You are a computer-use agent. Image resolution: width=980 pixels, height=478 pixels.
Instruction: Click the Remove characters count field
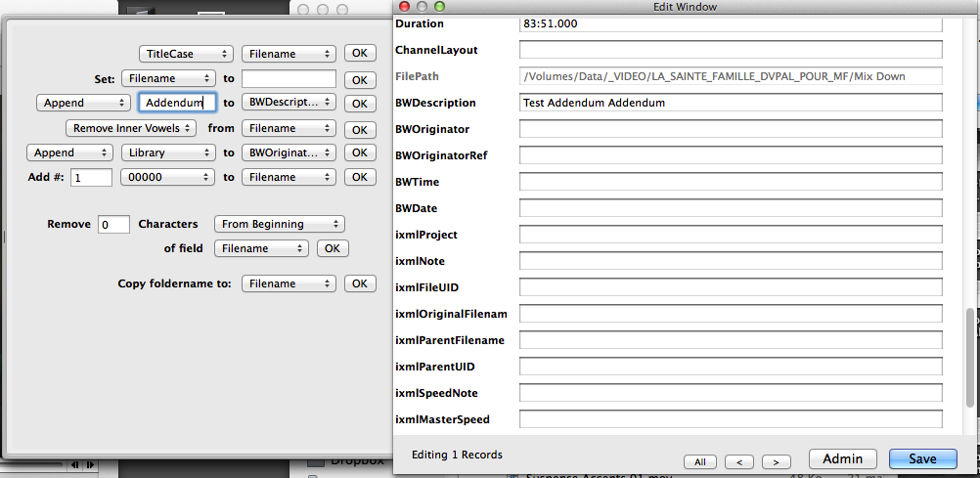(x=113, y=224)
